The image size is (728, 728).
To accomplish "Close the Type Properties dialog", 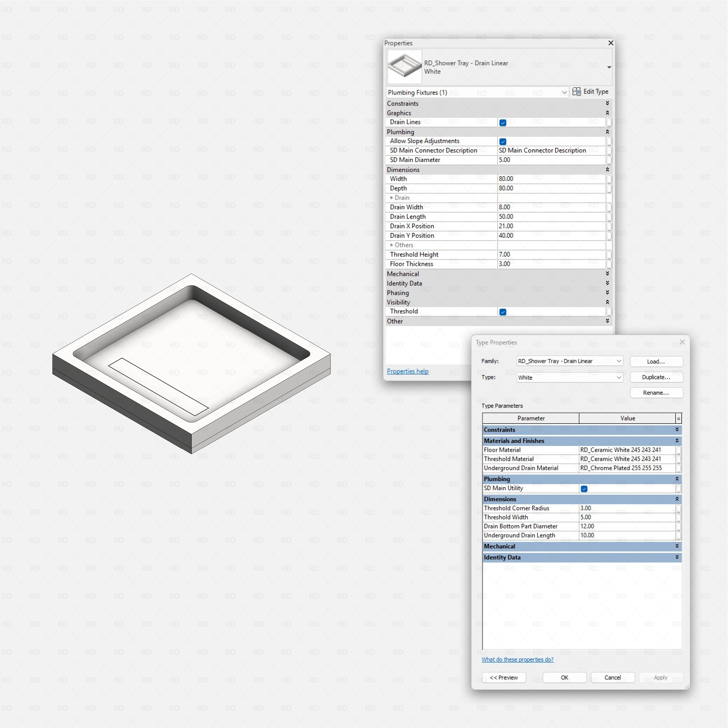I will pos(682,342).
